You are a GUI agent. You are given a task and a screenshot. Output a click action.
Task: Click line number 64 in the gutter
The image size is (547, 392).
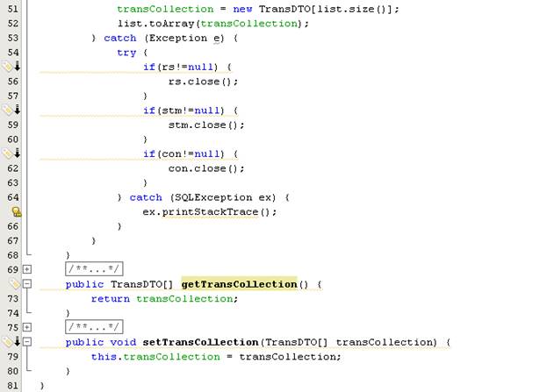(x=13, y=197)
